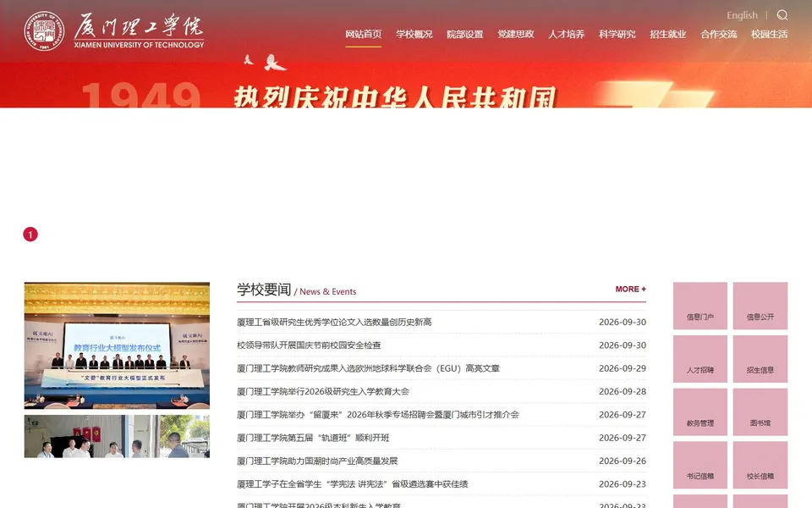This screenshot has width=812, height=508.
Task: Open the 学校概况 menu item
Action: (414, 34)
